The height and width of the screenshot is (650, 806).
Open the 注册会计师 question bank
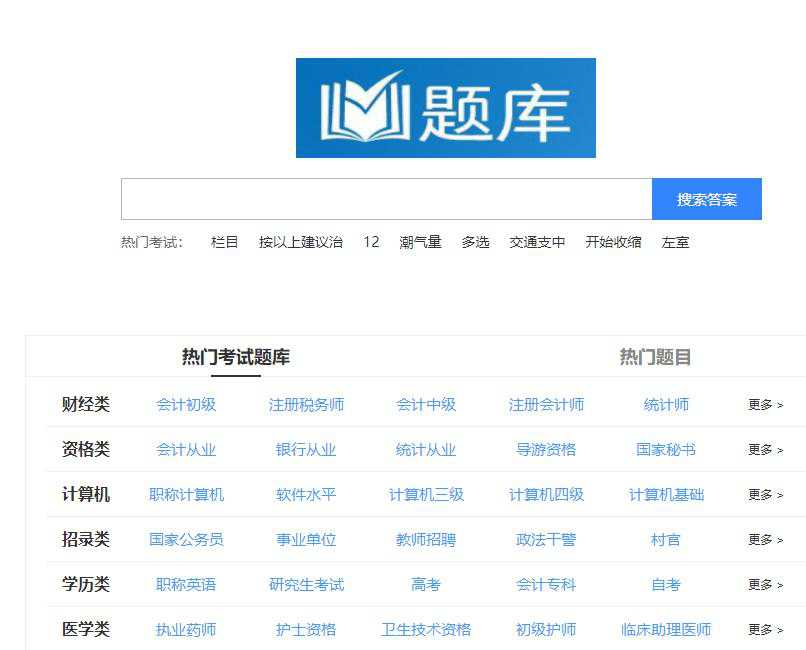click(x=546, y=405)
